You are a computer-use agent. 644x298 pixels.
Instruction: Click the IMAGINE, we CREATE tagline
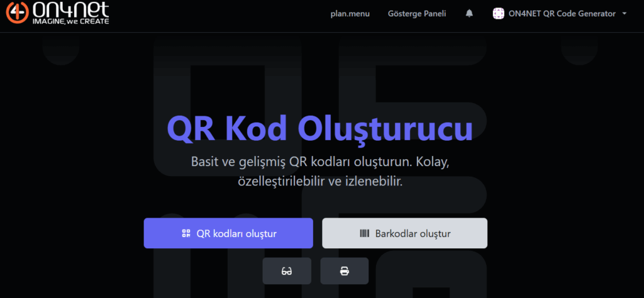(x=70, y=21)
